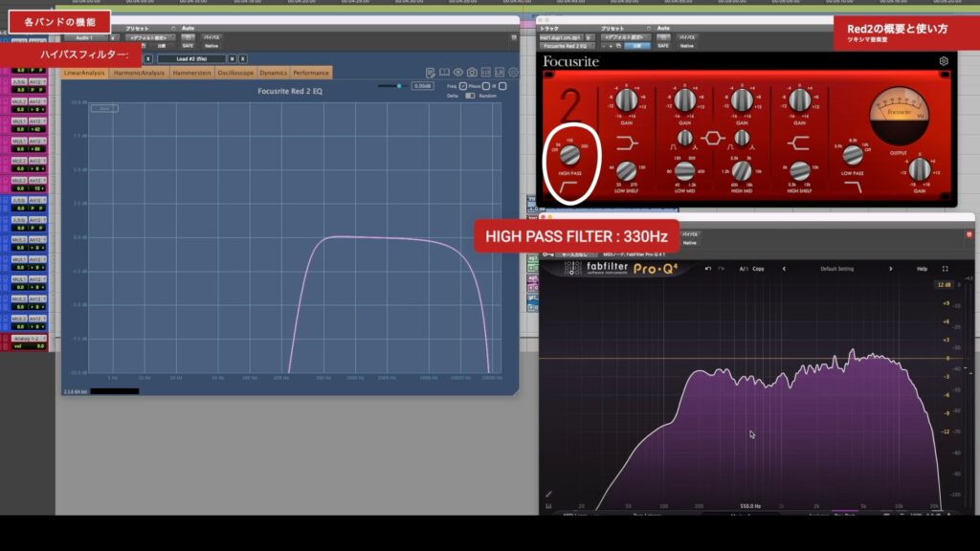Toggle the IR checkbox
Viewport: 980px width, 551px height.
502,86
